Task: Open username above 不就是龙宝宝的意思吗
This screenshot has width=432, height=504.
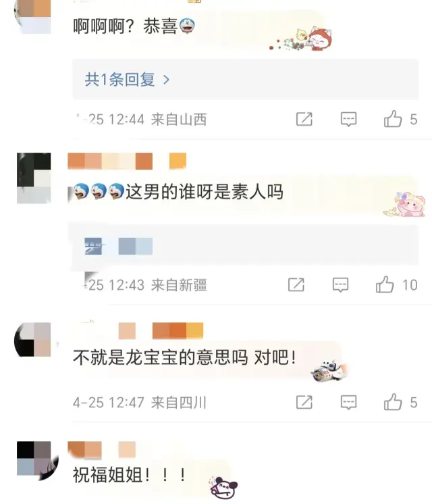Action: coord(161,331)
